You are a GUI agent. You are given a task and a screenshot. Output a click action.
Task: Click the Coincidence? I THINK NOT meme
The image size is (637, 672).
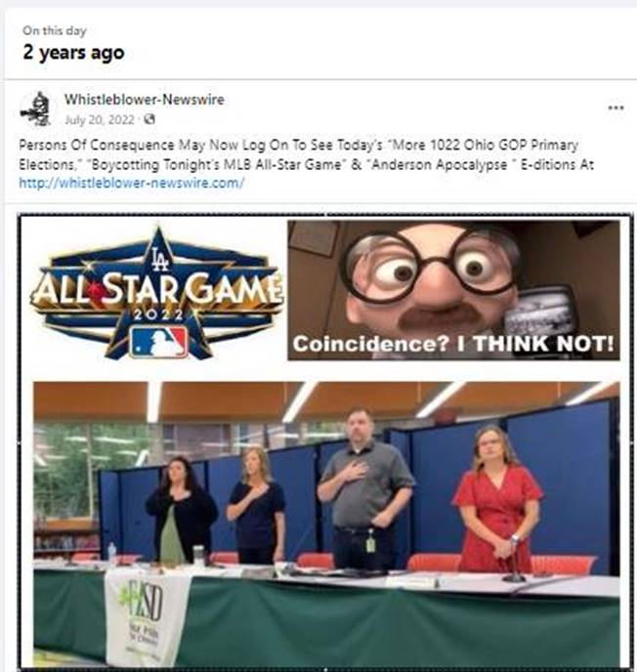pyautogui.click(x=453, y=290)
